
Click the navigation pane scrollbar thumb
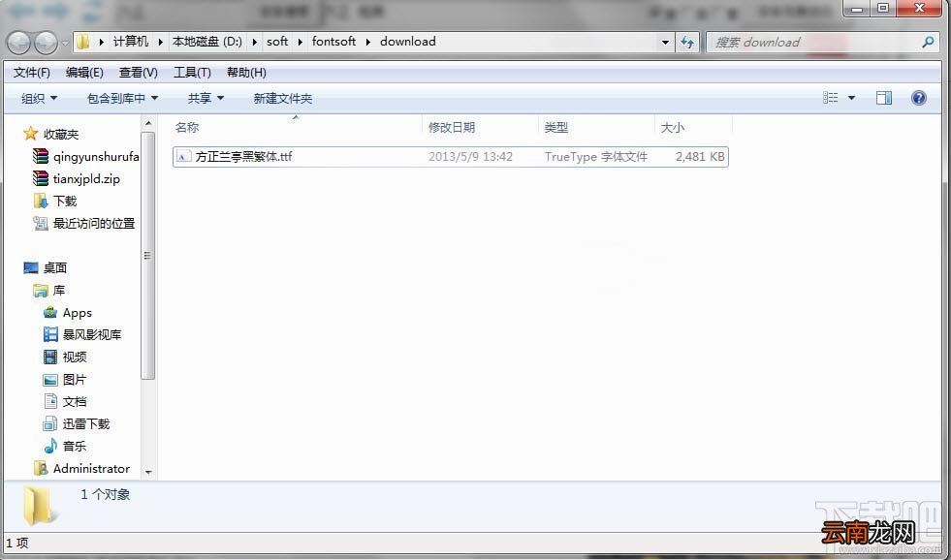148,255
